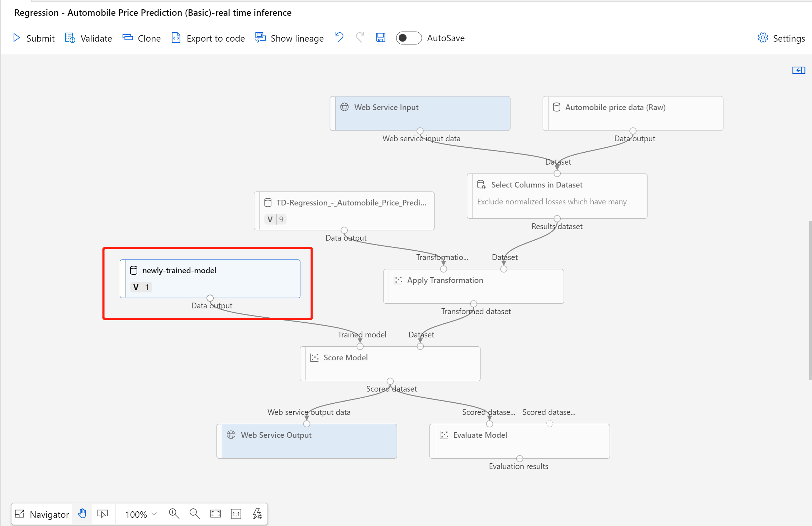Click the Submit menu item

tap(34, 38)
